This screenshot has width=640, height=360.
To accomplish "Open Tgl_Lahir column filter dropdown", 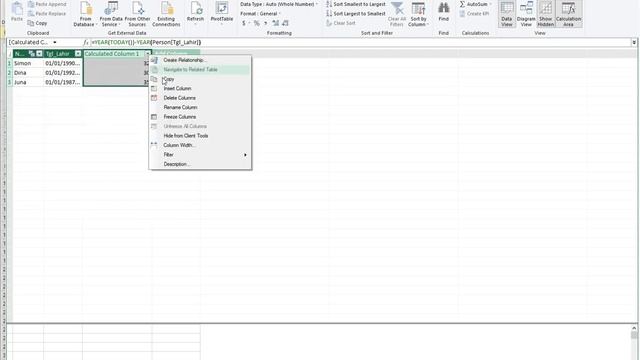I will [78, 54].
